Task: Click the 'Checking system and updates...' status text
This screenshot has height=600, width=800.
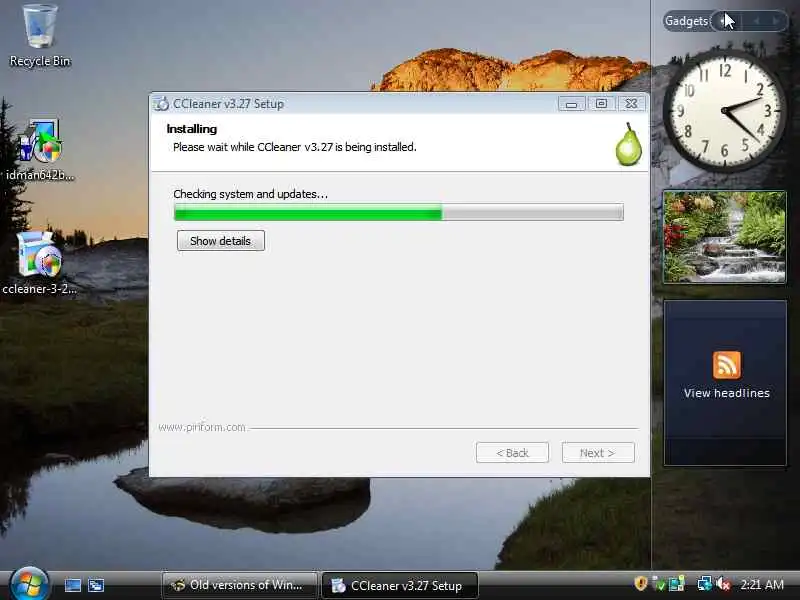Action: tap(251, 194)
